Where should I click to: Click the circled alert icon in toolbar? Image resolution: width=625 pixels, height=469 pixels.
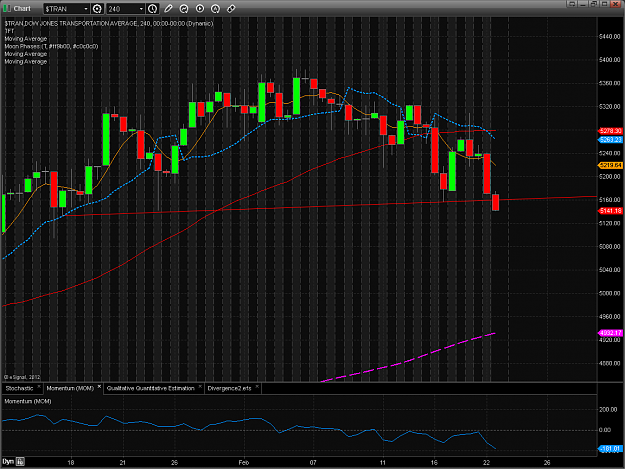[215, 9]
